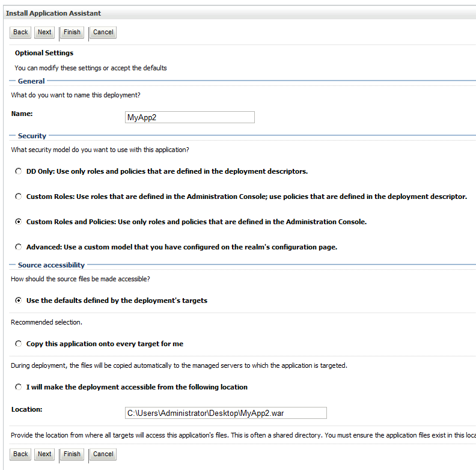Click the top Finish button
Screen dimensions: 476x470
pos(72,32)
